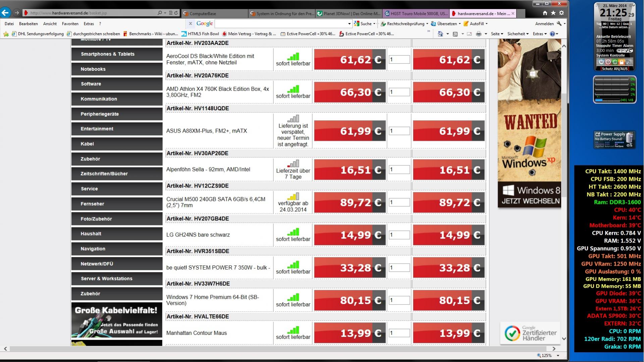Click the stopwatch checkmark button in gadget
This screenshot has width=644, height=362.
(x=628, y=51)
